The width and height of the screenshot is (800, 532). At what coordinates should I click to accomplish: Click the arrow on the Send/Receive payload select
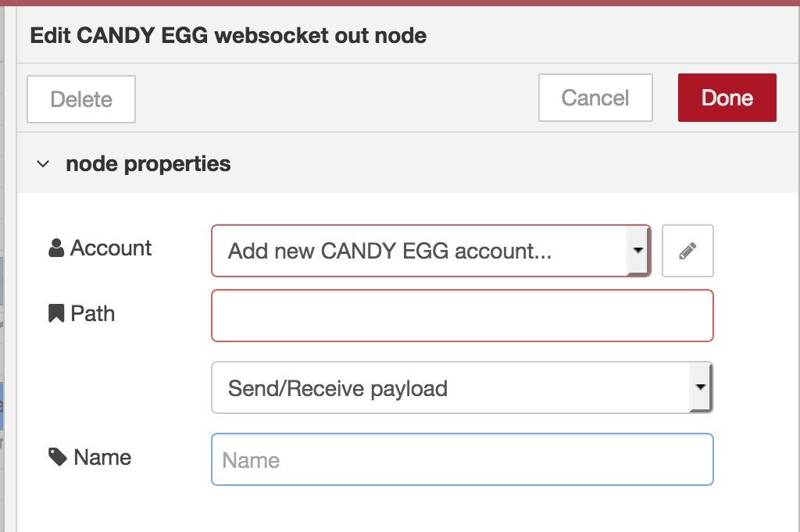[x=700, y=387]
